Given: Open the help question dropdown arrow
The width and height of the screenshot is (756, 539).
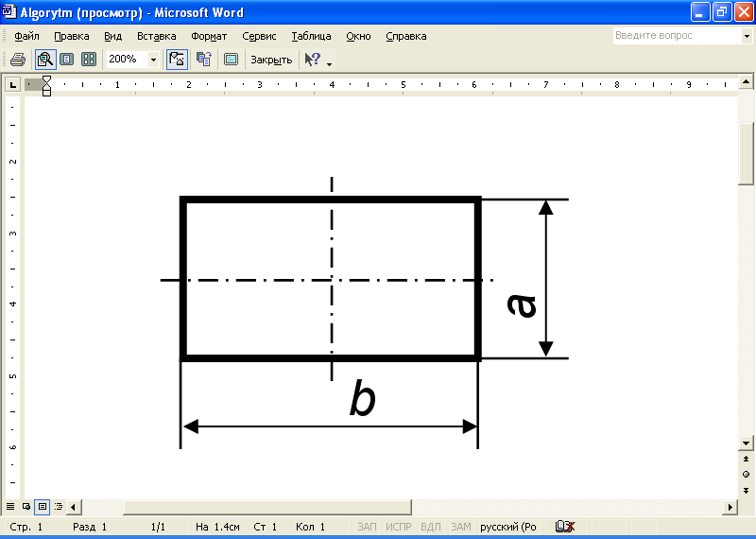Looking at the screenshot, I should tap(747, 36).
